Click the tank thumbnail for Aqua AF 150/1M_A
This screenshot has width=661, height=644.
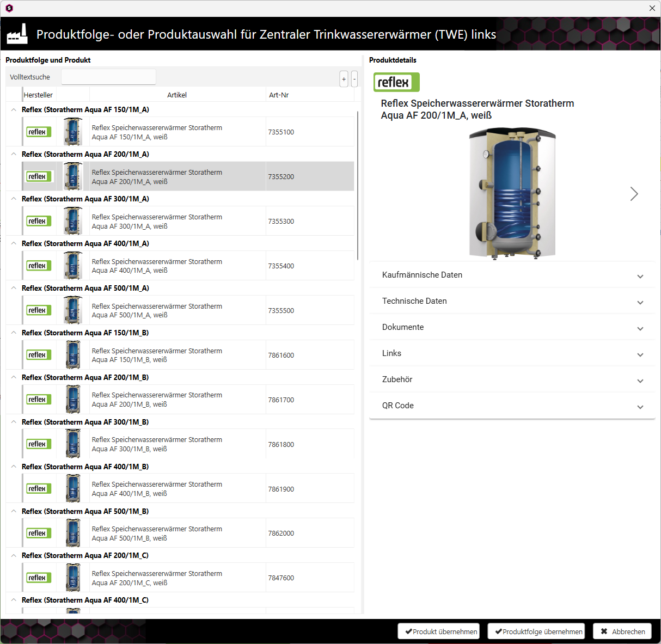point(73,132)
